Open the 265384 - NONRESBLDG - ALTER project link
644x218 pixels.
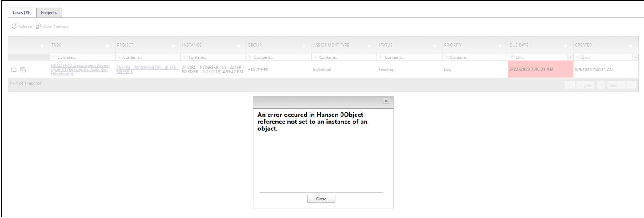tap(147, 70)
